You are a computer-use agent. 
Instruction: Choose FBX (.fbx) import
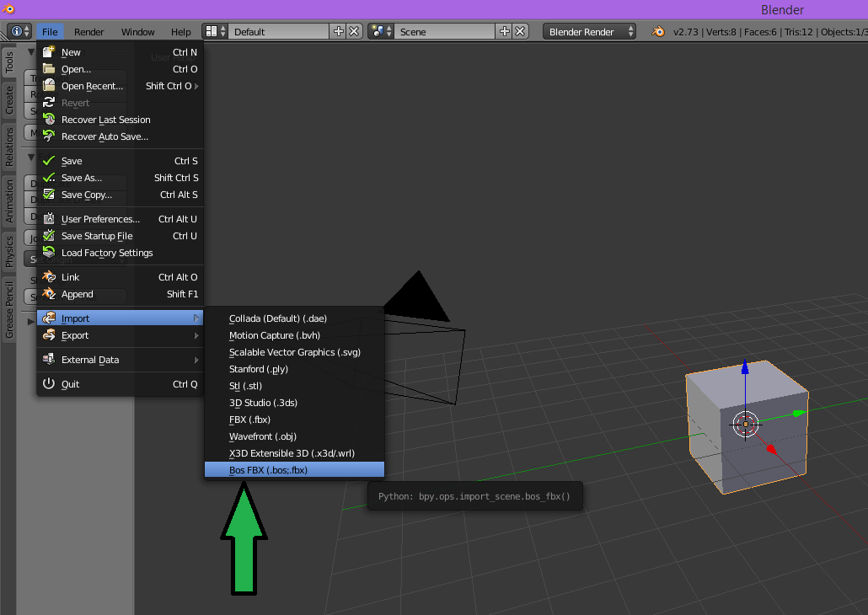click(x=294, y=420)
